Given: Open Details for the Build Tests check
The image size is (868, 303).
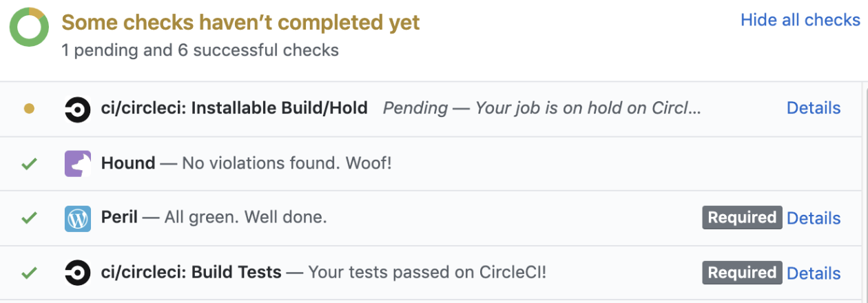Looking at the screenshot, I should [814, 273].
